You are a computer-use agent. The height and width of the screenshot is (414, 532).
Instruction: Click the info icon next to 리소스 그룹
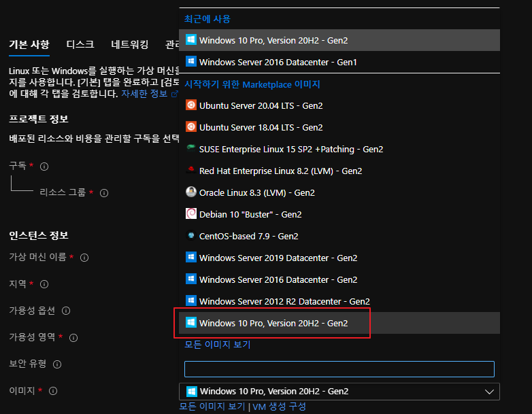pyautogui.click(x=104, y=193)
